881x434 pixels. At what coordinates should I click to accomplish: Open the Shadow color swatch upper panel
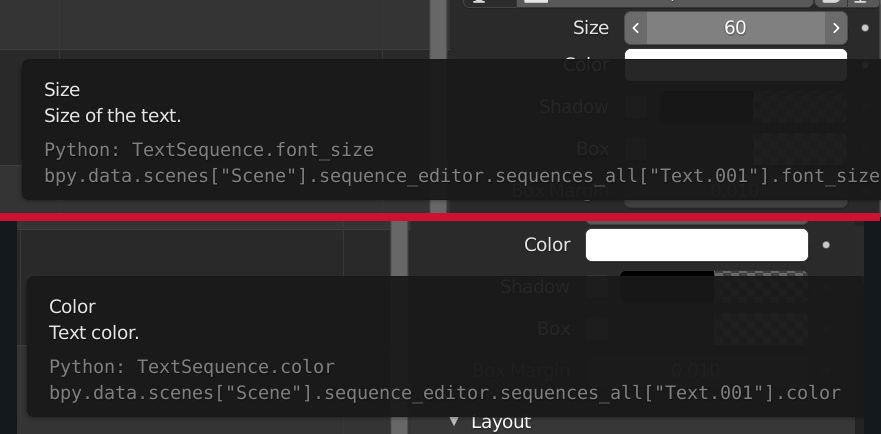[753, 107]
